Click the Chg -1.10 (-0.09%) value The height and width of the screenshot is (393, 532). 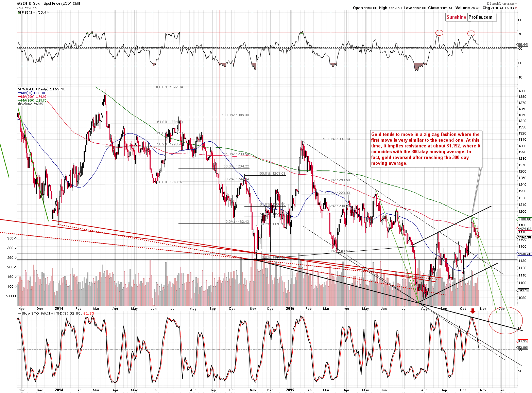coord(498,8)
